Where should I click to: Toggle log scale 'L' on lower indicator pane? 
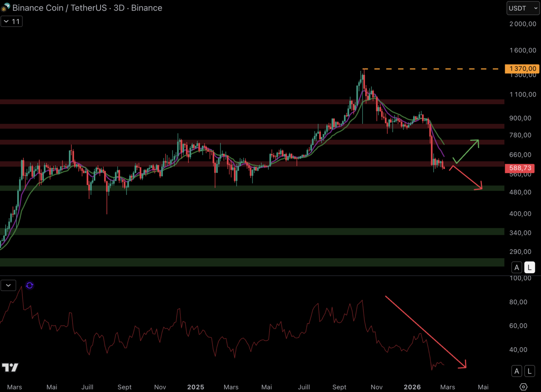[529, 371]
